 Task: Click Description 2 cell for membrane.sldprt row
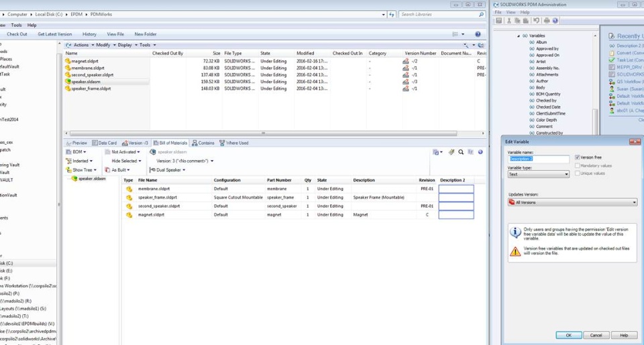[x=456, y=189]
